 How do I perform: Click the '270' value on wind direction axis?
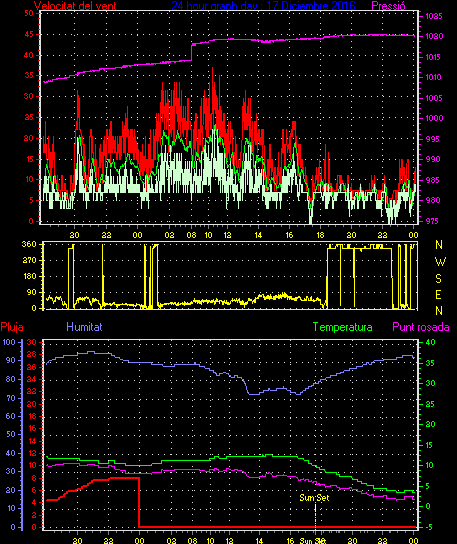[29, 260]
